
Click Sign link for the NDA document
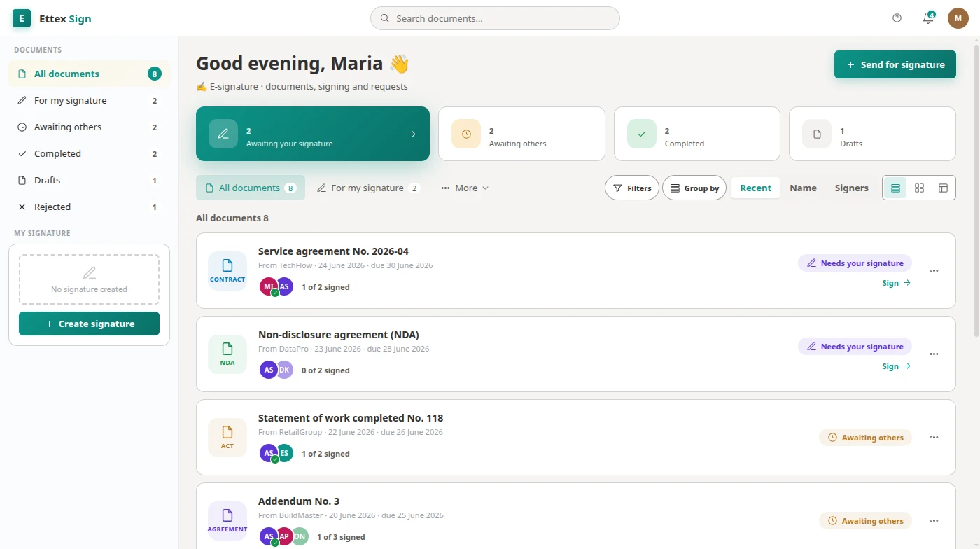pos(897,366)
